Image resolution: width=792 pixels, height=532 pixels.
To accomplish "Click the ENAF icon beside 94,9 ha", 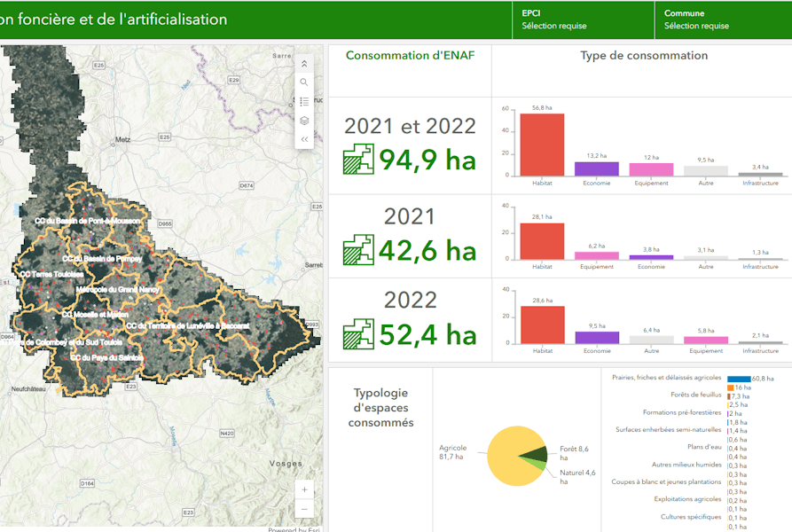I will (x=358, y=160).
